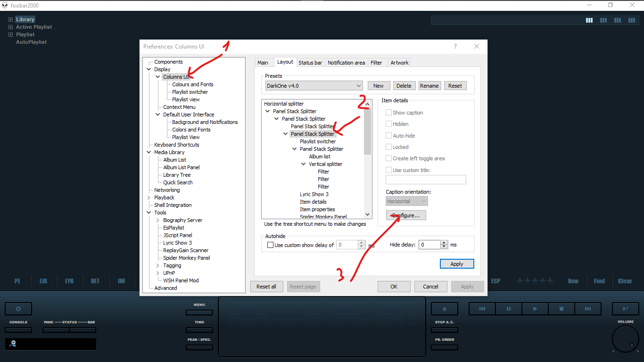Start playback with the play button

point(535,309)
